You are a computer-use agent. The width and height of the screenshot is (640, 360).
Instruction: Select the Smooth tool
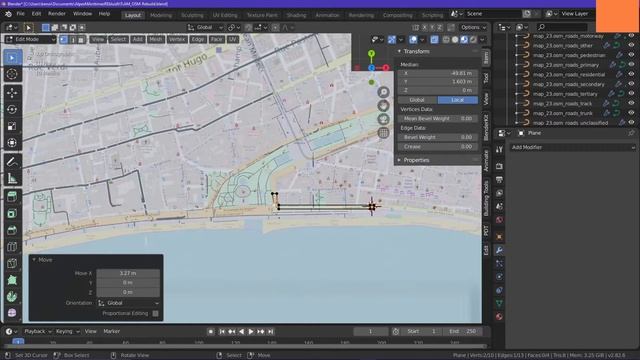tap(12, 313)
